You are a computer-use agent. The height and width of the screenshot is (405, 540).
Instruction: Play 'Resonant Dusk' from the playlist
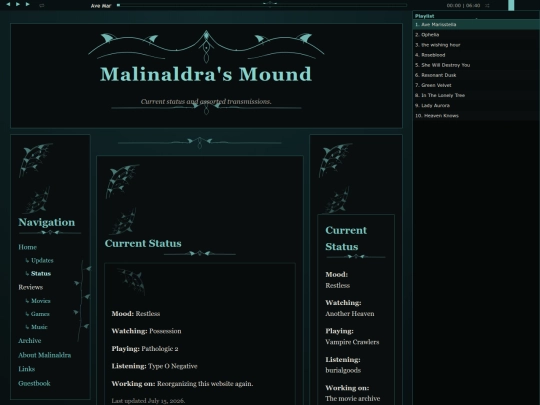[x=476, y=75]
